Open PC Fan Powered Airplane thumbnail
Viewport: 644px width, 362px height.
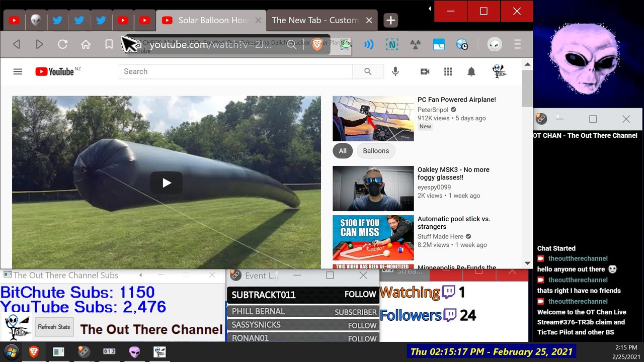pos(373,119)
